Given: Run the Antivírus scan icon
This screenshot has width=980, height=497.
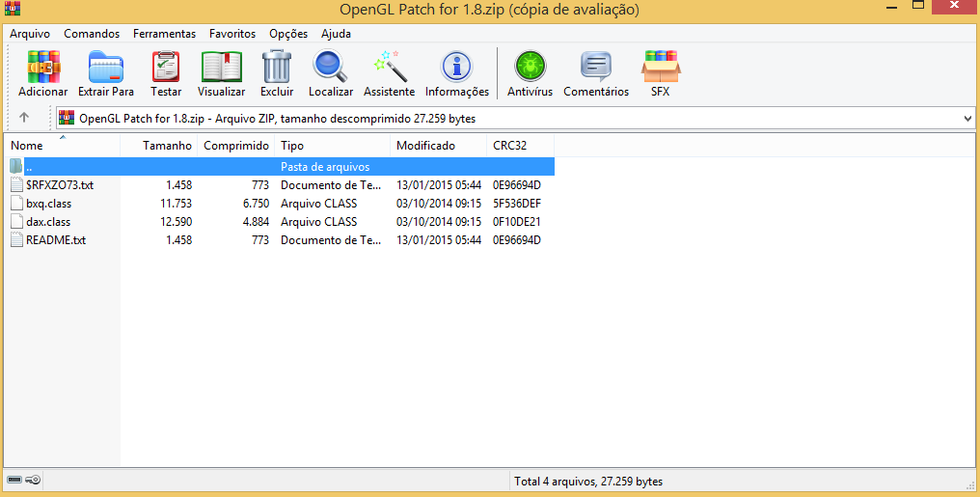Looking at the screenshot, I should (x=530, y=67).
